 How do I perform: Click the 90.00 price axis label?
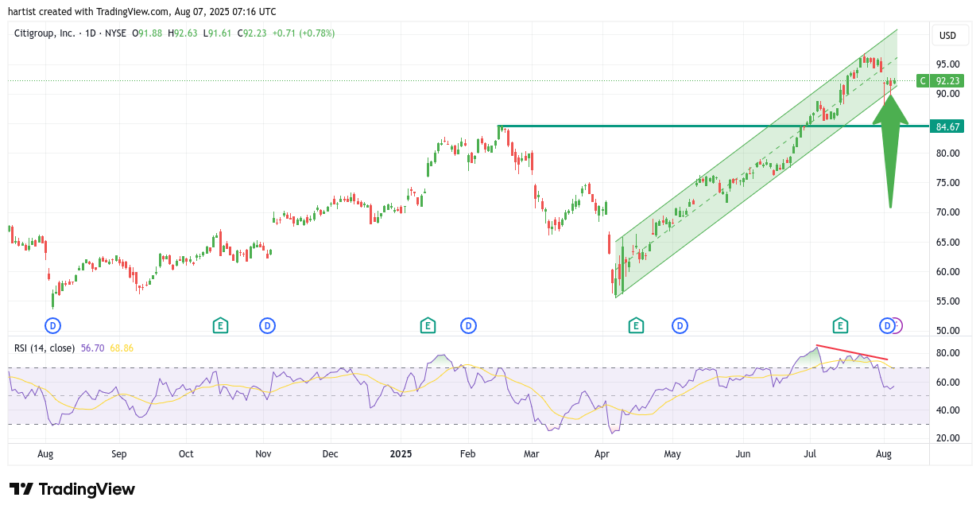pyautogui.click(x=947, y=94)
